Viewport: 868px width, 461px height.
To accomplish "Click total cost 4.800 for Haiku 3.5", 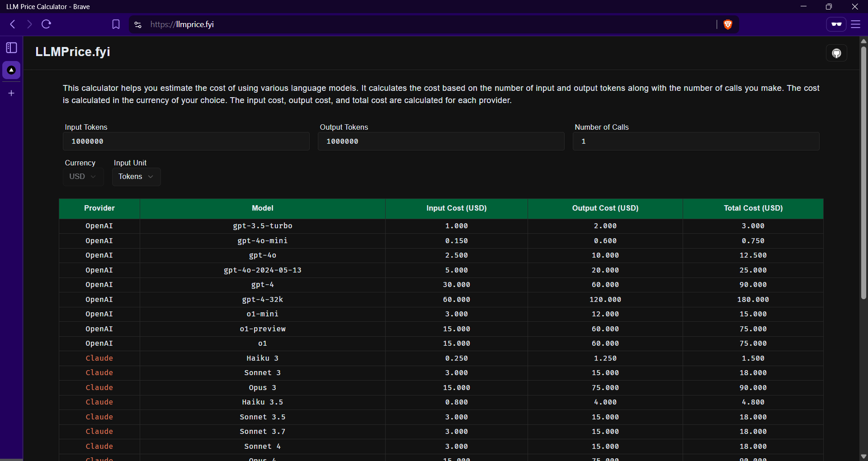I will 753,402.
